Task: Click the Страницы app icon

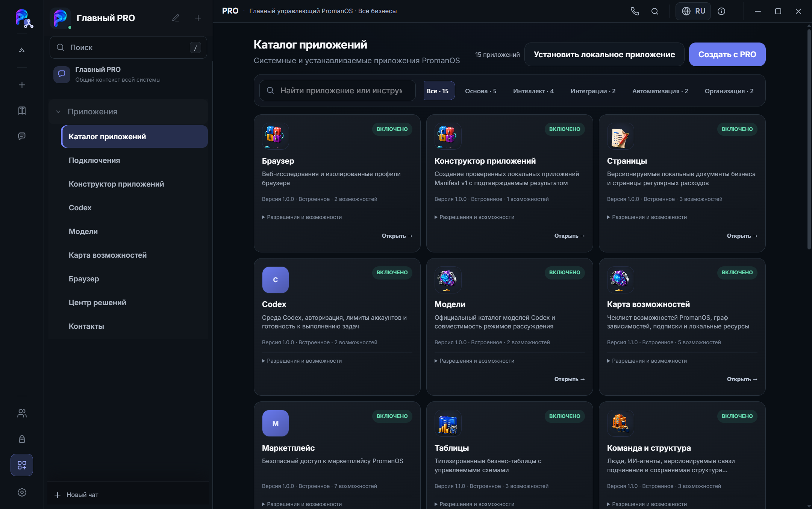Action: point(620,136)
